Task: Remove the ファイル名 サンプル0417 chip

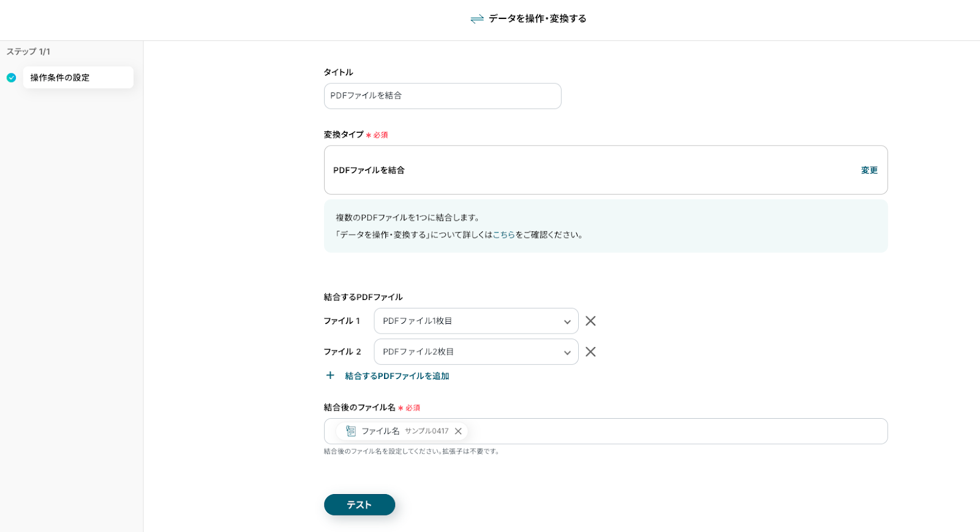Action: point(458,431)
